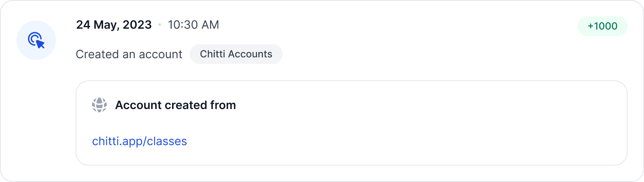Click the date 24 May, 2023

(114, 25)
